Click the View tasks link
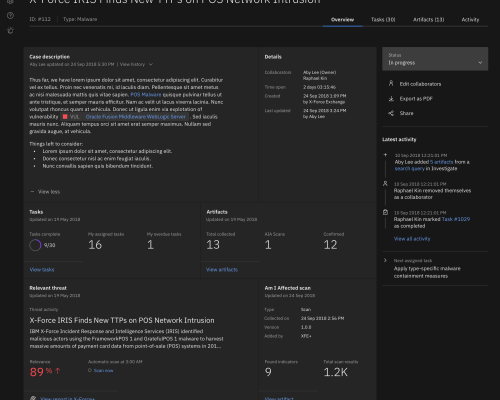500x400 pixels. pos(42,270)
